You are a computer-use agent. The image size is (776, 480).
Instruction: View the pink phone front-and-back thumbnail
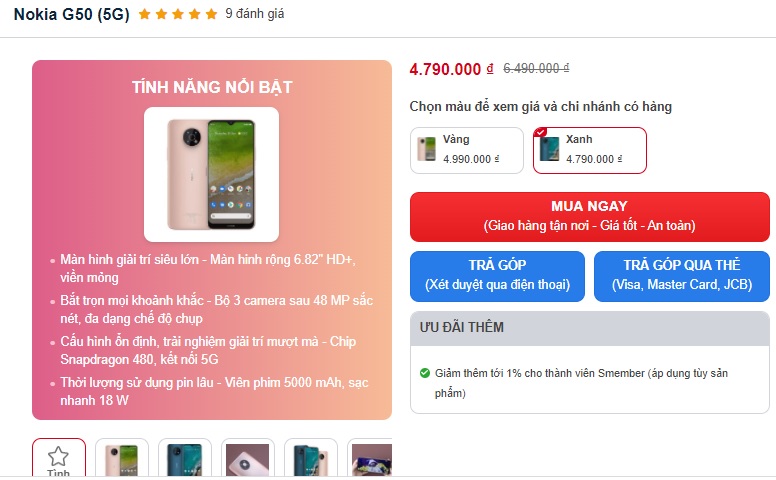122,459
